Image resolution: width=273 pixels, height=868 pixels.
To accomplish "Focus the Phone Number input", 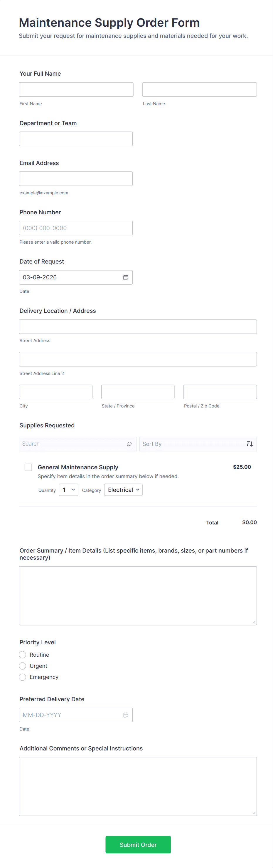I will tap(76, 228).
